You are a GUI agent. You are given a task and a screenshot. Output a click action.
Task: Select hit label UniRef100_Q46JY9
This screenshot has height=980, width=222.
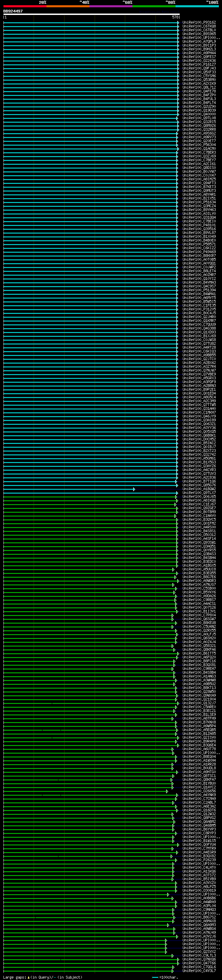pos(199,416)
